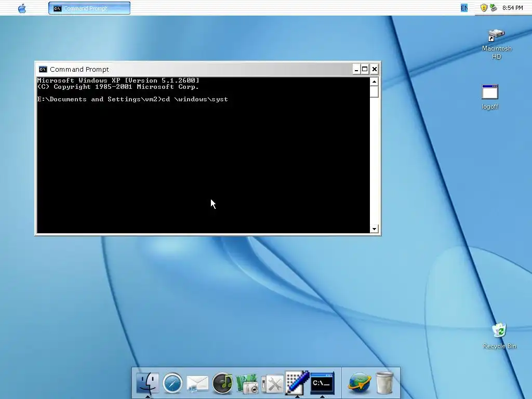Image resolution: width=532 pixels, height=399 pixels.
Task: Click the EN language indicator
Action: click(x=464, y=8)
